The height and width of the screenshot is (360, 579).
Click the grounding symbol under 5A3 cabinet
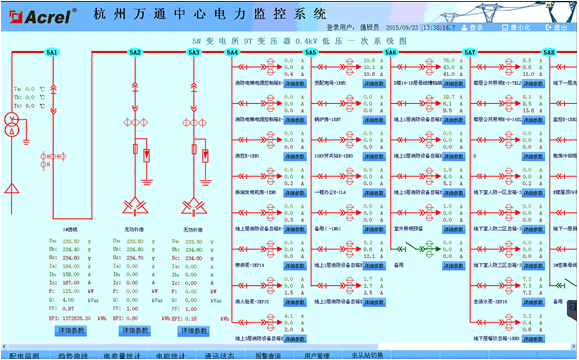click(206, 182)
